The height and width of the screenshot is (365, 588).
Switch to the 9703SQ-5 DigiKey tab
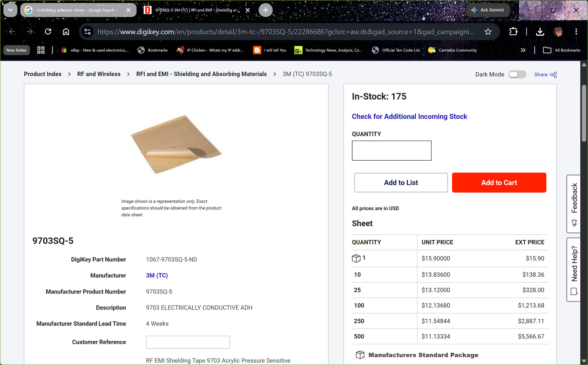coord(198,10)
